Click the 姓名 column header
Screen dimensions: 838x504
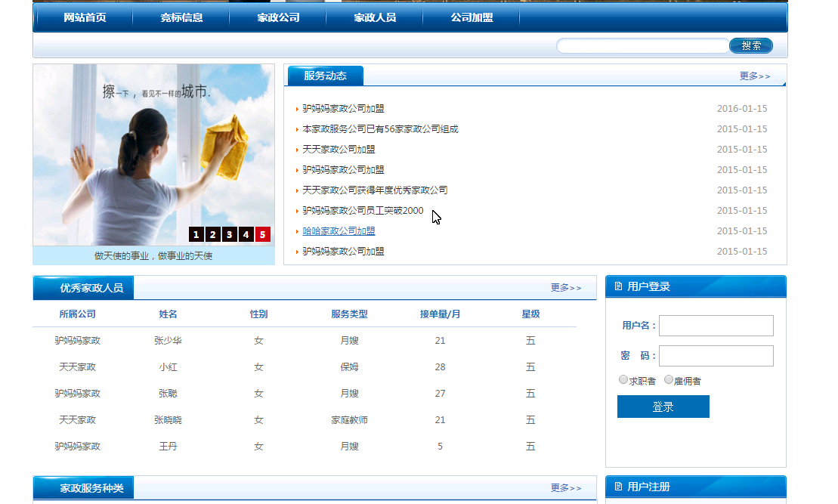(168, 314)
